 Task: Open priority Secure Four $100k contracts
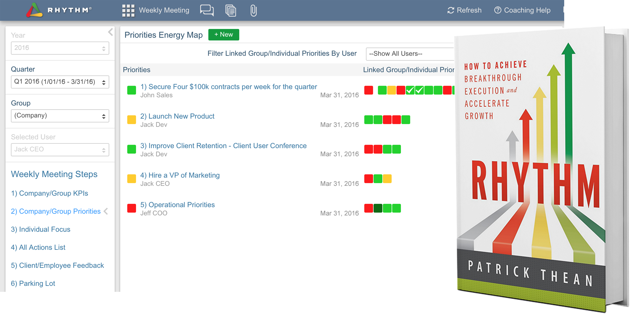[228, 87]
